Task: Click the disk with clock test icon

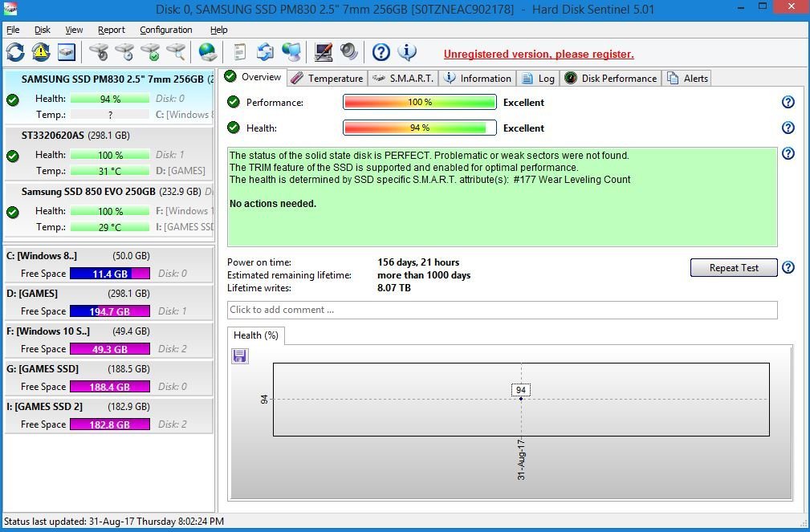Action: [x=124, y=52]
